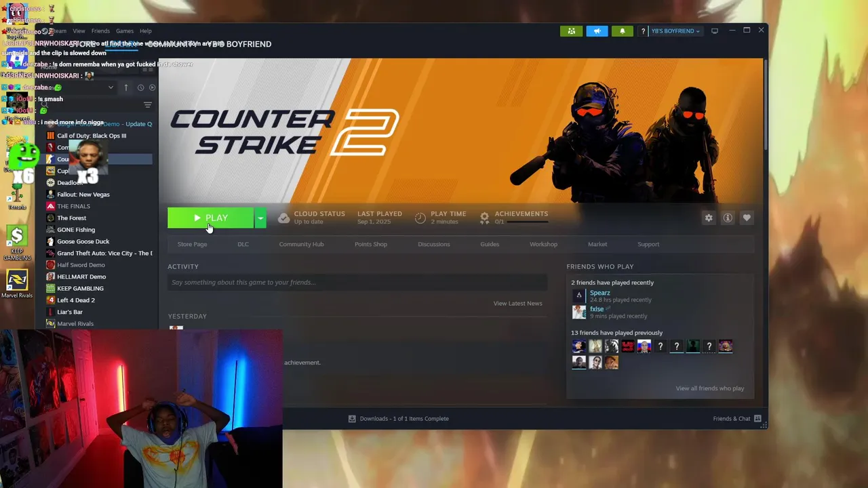The image size is (868, 488).
Task: Click the question mark help icon
Action: tap(643, 31)
